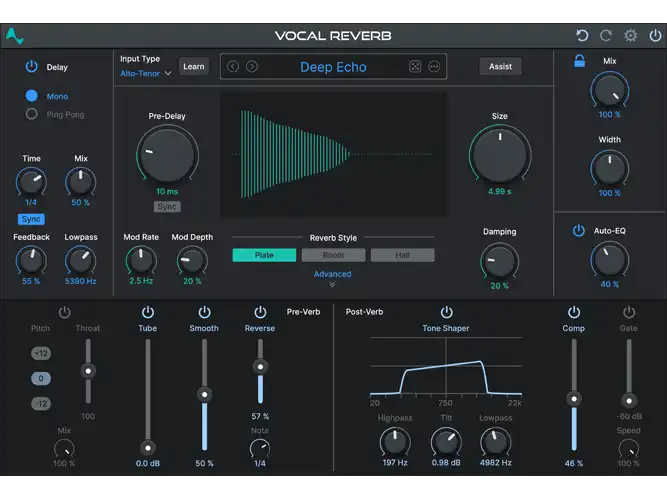Toggle the Mix lock icon
This screenshot has width=667, height=500.
(579, 61)
